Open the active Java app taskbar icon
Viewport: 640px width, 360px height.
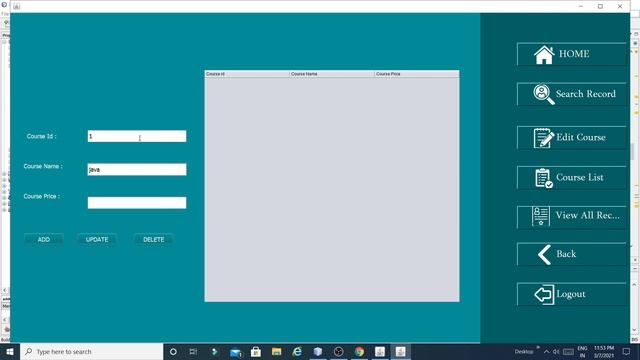[x=400, y=351]
